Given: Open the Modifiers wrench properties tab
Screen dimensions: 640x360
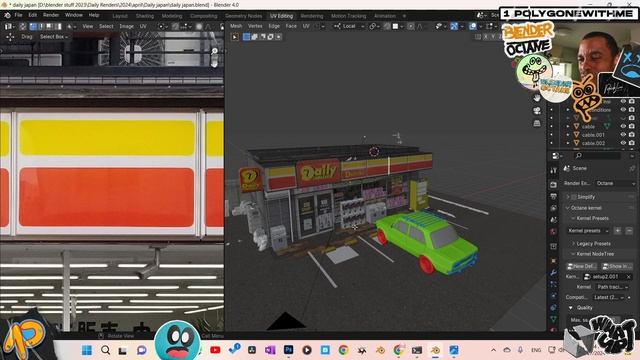Looking at the screenshot, I should click(553, 273).
